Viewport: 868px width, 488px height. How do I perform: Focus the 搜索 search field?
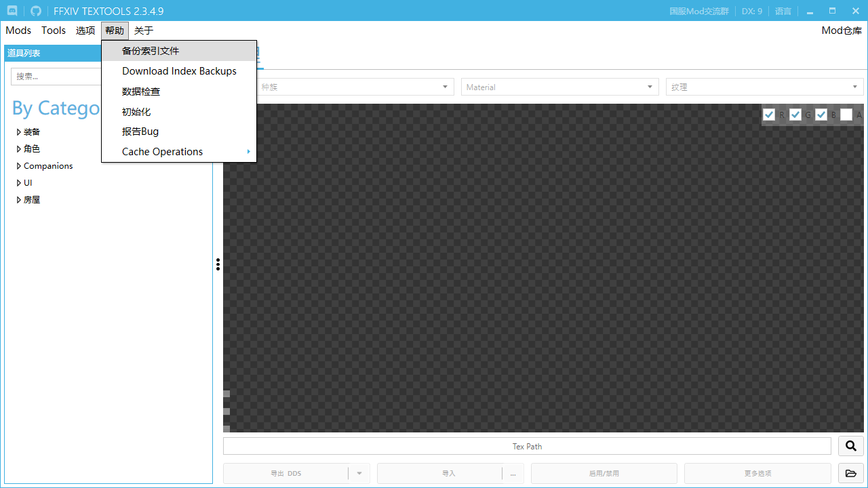(x=56, y=77)
